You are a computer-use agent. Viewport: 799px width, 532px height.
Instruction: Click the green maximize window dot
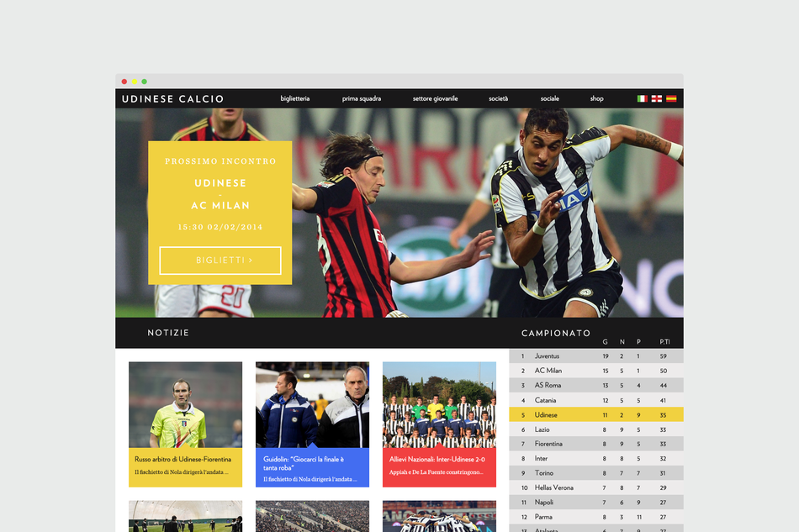[x=144, y=82]
